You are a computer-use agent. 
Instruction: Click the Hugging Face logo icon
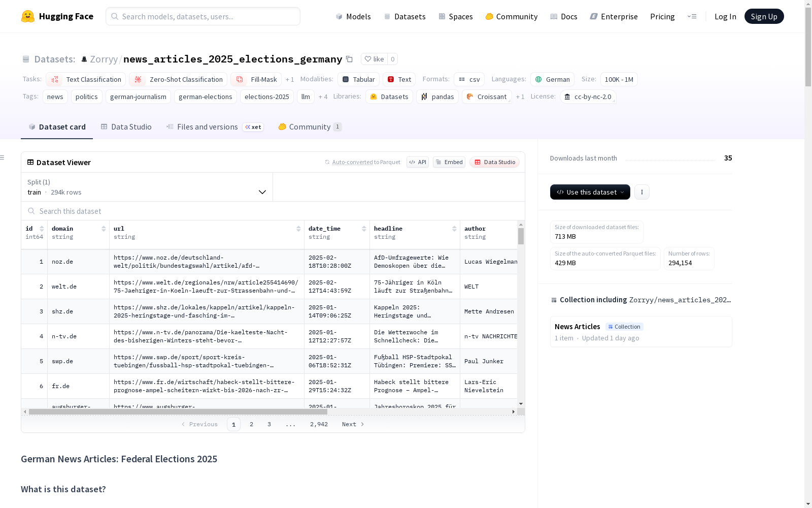[x=28, y=16]
